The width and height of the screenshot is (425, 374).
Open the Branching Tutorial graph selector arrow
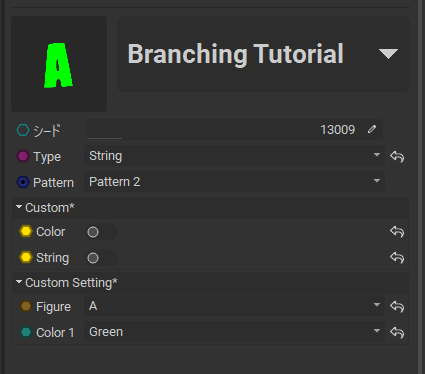pos(388,54)
